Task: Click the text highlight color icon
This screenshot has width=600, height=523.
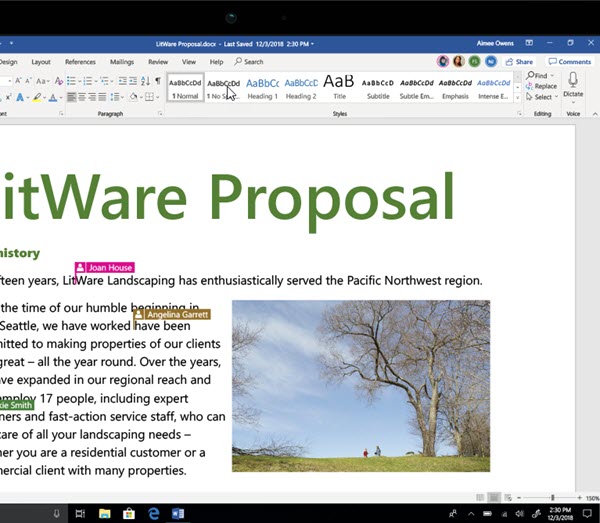Action: click(x=36, y=97)
